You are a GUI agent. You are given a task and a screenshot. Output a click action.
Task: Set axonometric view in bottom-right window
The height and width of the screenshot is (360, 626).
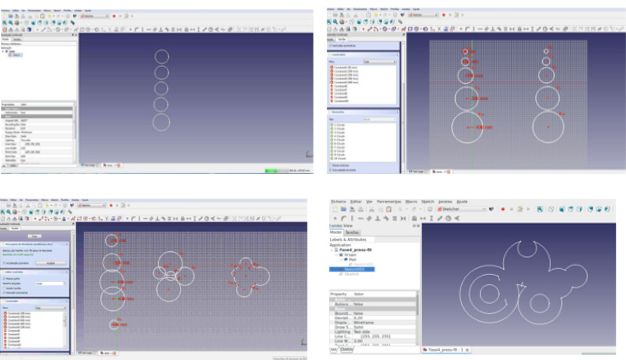coord(551,210)
